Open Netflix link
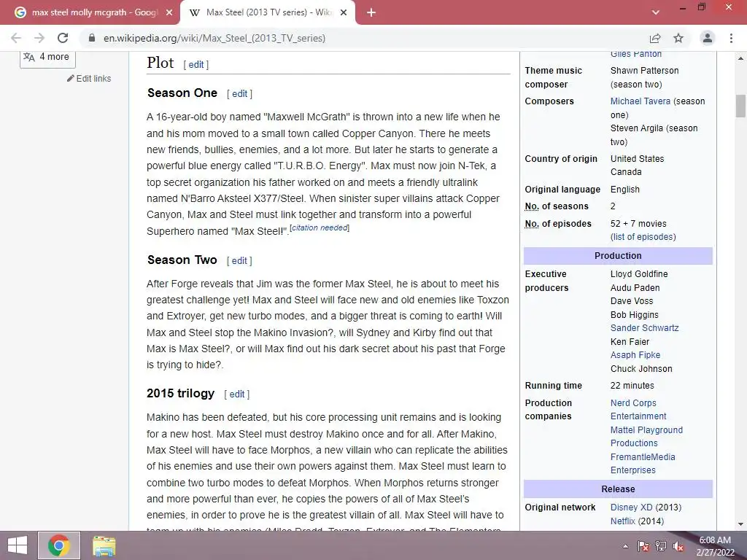This screenshot has width=747, height=560. coord(623,521)
